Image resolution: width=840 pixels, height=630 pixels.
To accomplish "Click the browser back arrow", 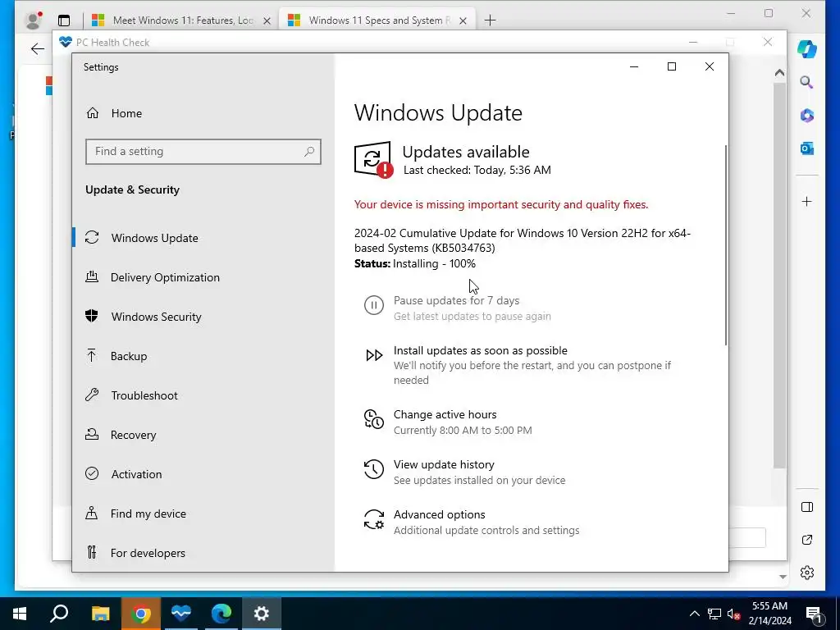I will pyautogui.click(x=38, y=49).
